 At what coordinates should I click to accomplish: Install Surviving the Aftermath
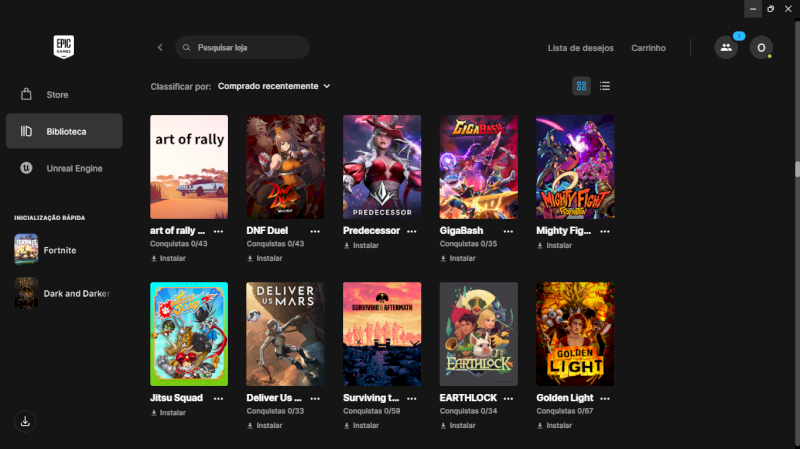coord(361,426)
